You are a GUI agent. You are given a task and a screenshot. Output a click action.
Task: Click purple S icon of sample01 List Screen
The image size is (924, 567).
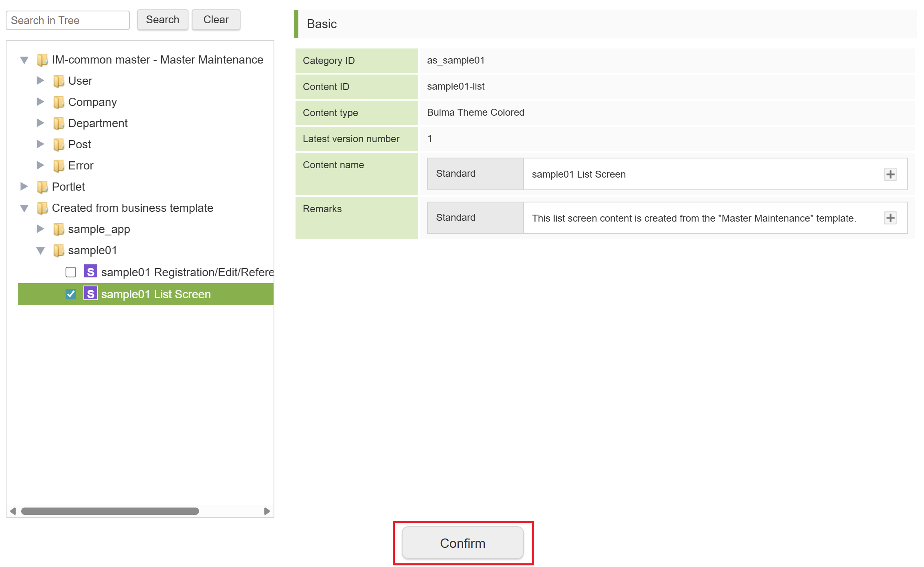click(90, 294)
